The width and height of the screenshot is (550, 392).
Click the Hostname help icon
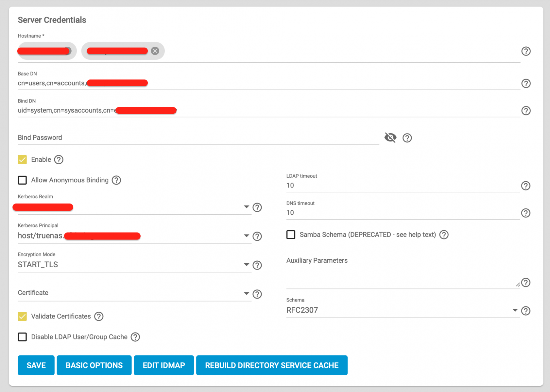pyautogui.click(x=526, y=51)
